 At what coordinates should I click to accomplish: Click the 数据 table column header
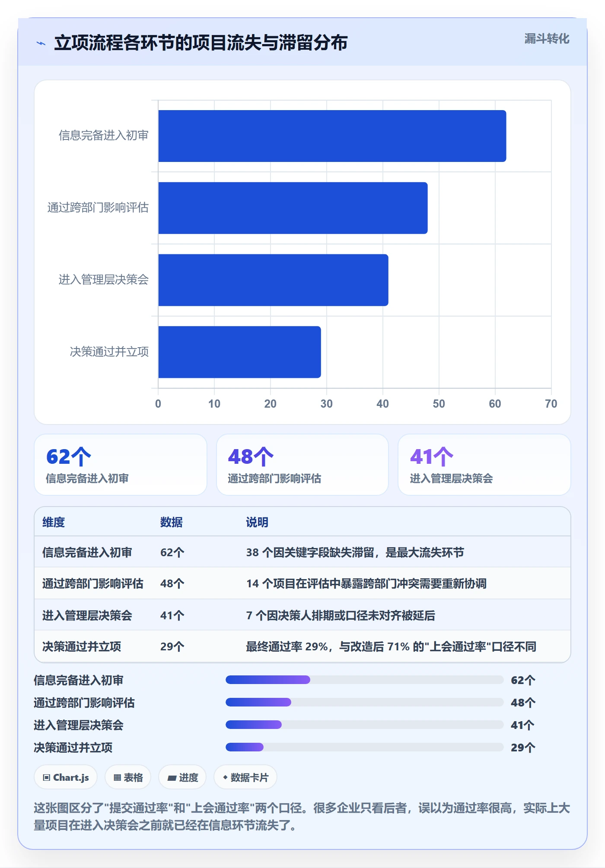171,522
